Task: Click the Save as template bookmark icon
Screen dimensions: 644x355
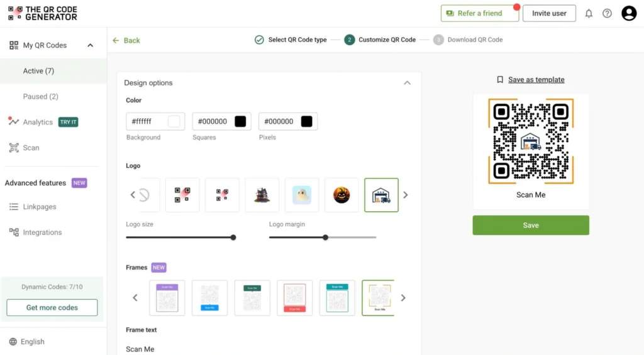Action: coord(500,80)
